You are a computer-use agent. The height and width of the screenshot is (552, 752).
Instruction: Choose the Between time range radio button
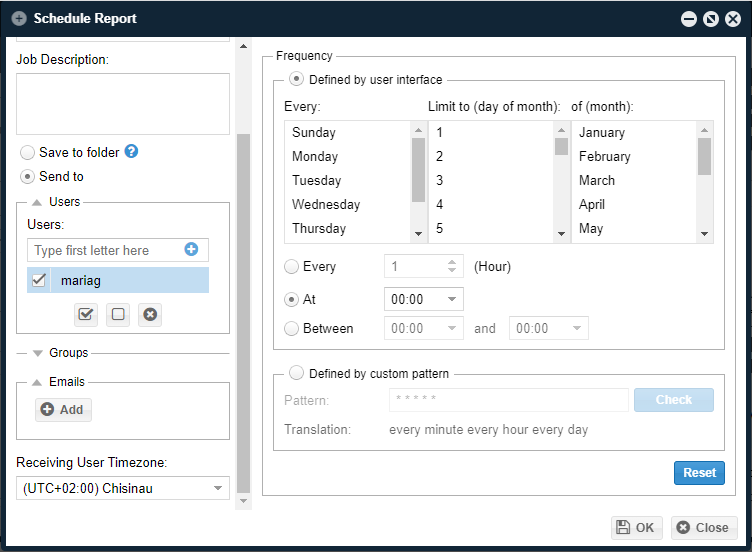(x=292, y=328)
